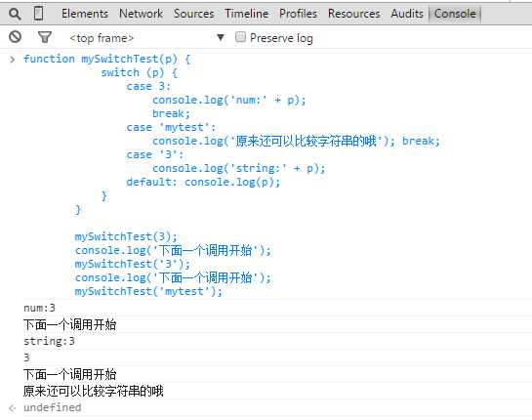Click the "mySwitchTest('mytest');" call line

point(148,292)
